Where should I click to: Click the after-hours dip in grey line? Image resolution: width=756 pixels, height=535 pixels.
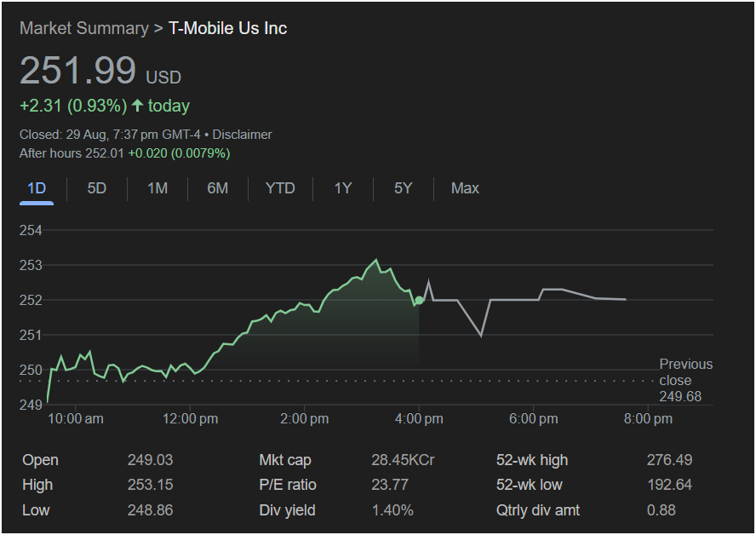click(x=481, y=335)
